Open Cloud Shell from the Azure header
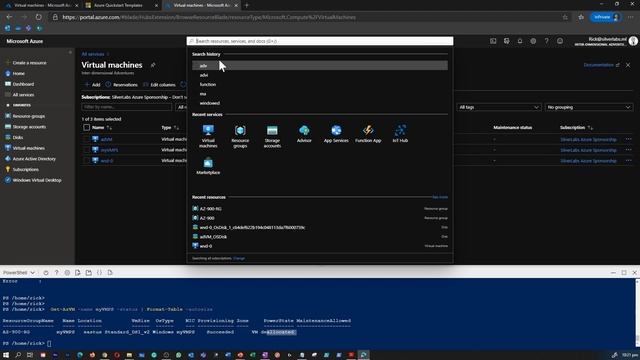Screen dimensions: 640x360 493,41
